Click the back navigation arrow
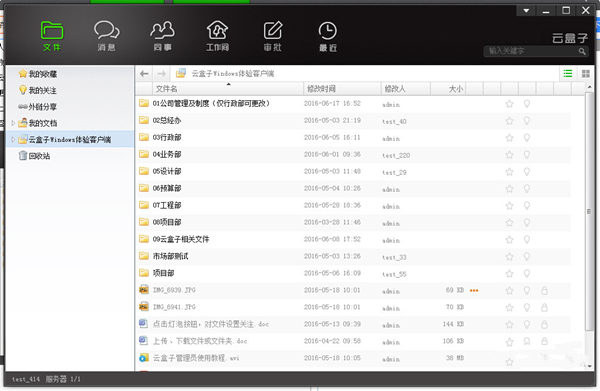The height and width of the screenshot is (391, 600). (144, 73)
